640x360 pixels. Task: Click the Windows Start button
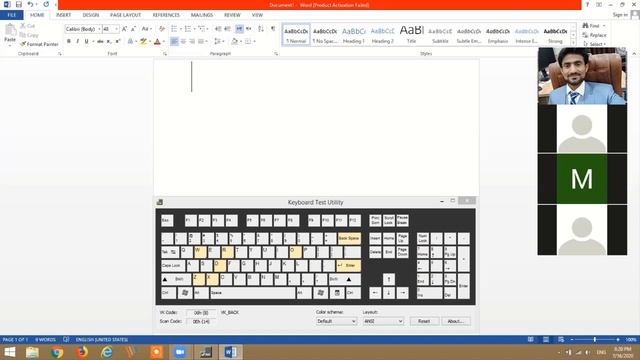(x=9, y=352)
